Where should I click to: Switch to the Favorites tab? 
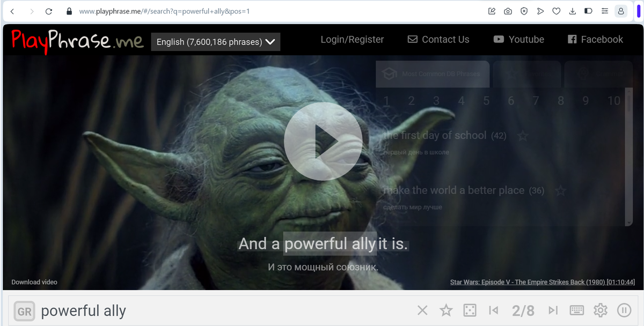tap(527, 74)
